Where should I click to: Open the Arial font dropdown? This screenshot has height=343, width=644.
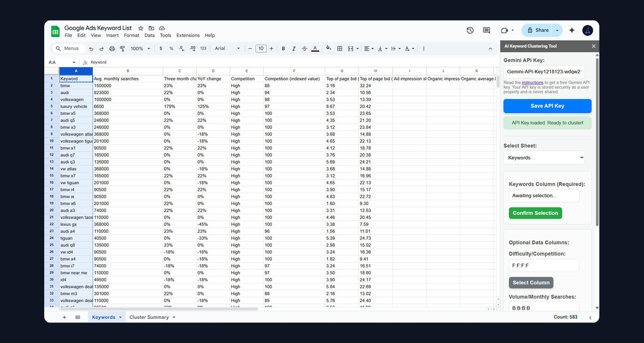pyautogui.click(x=228, y=48)
